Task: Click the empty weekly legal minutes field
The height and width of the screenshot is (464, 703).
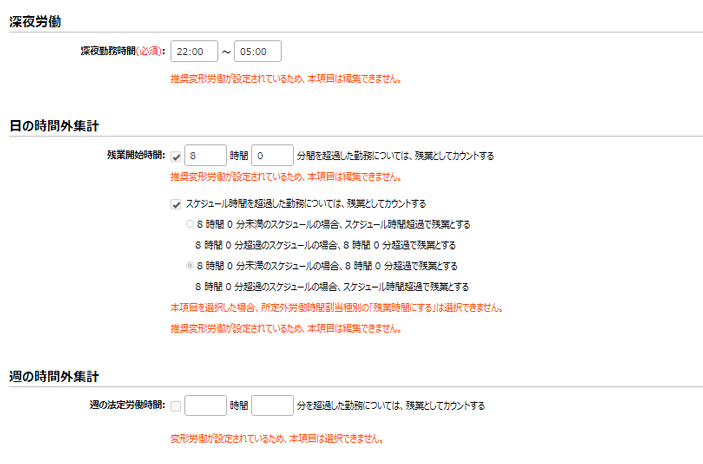Action: pos(272,405)
